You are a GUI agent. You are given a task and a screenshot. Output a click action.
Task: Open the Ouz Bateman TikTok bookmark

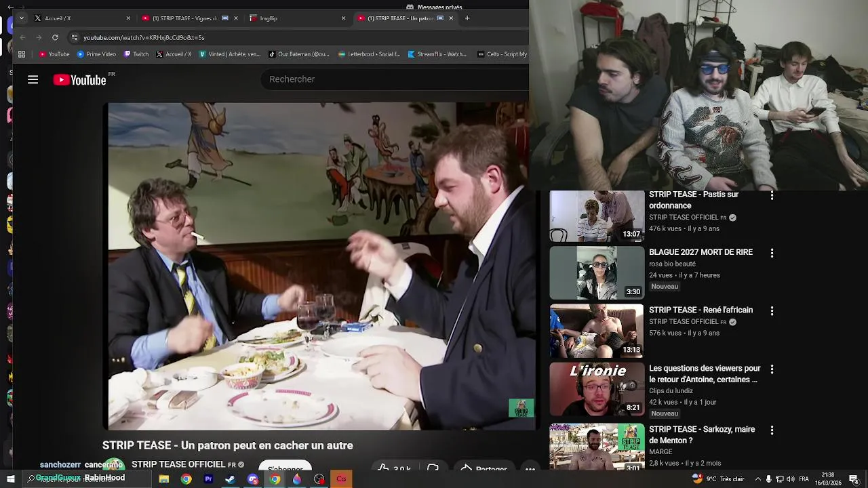(299, 54)
